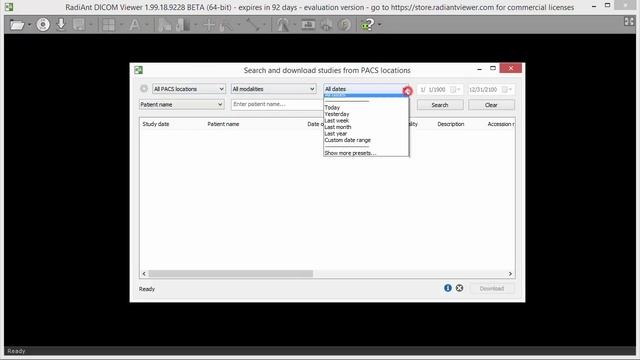Click the left scroll arrow of results list
640x360 pixels.
[144, 274]
